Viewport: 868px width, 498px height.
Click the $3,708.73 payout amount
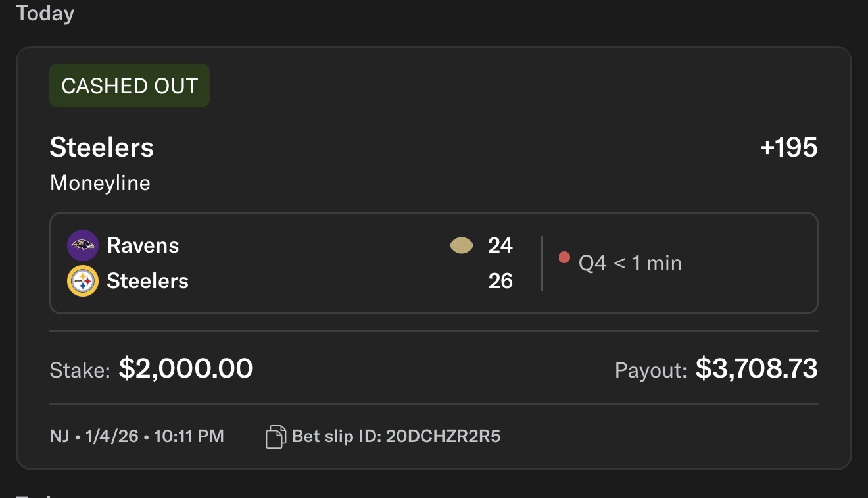pos(757,368)
